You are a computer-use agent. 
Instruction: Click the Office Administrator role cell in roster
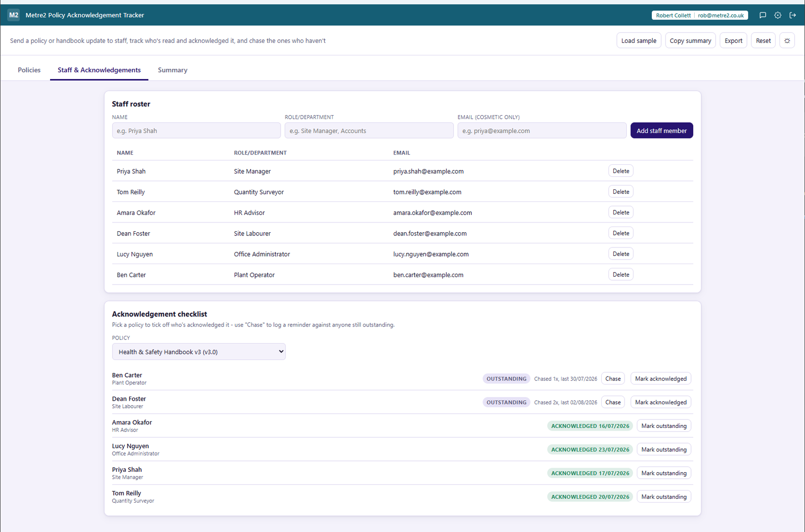pos(262,254)
